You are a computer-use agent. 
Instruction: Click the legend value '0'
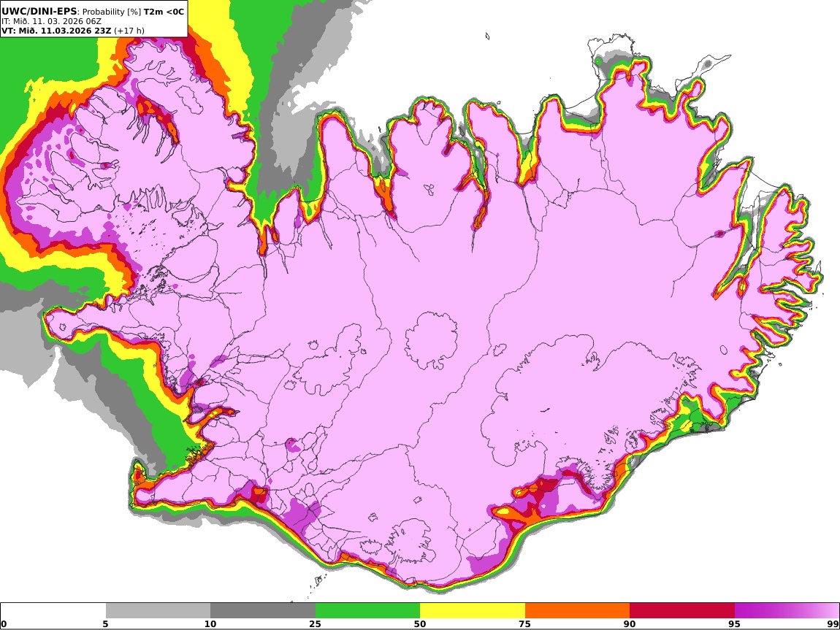[x=4, y=623]
